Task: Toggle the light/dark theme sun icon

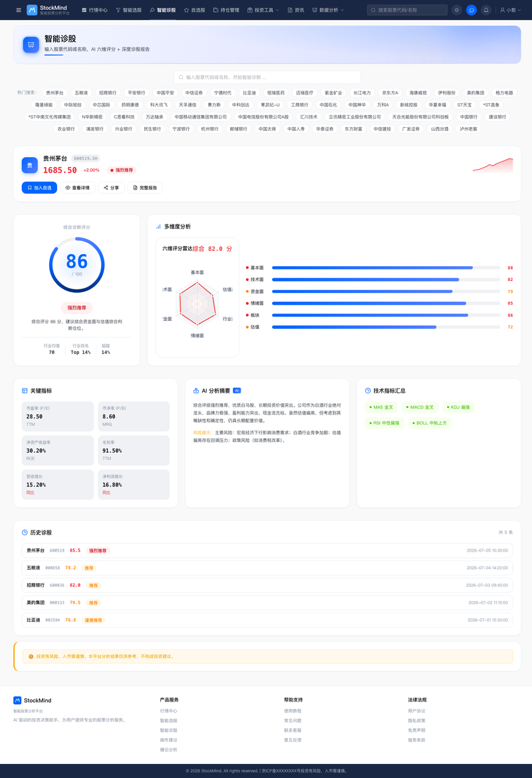Action: [x=457, y=10]
